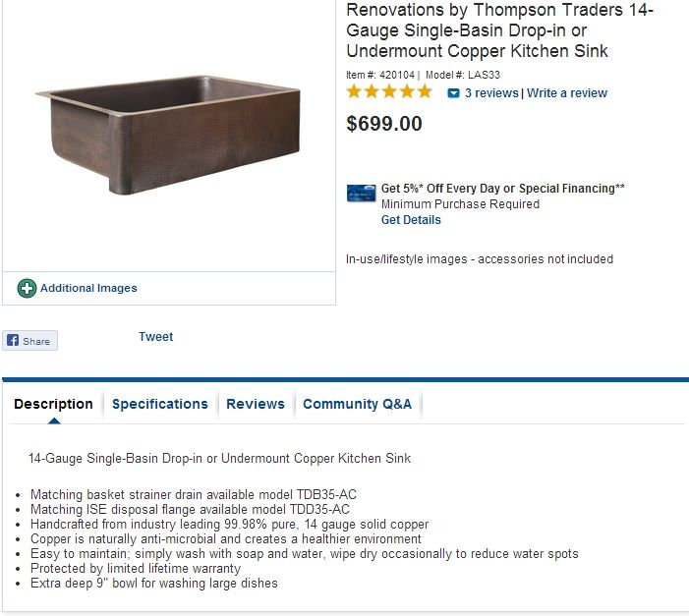Switch to Community Q&A tab
This screenshot has width=689, height=616.
(x=357, y=404)
